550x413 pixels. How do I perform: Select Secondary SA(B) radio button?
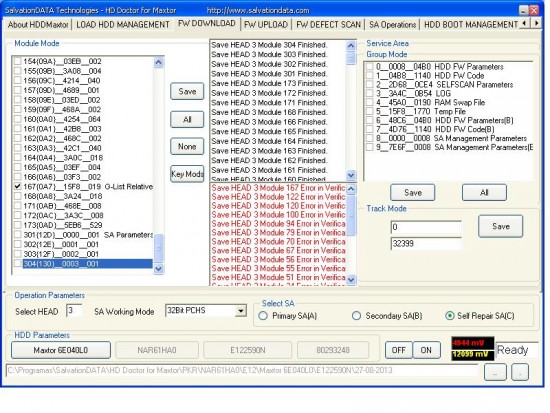coord(356,316)
